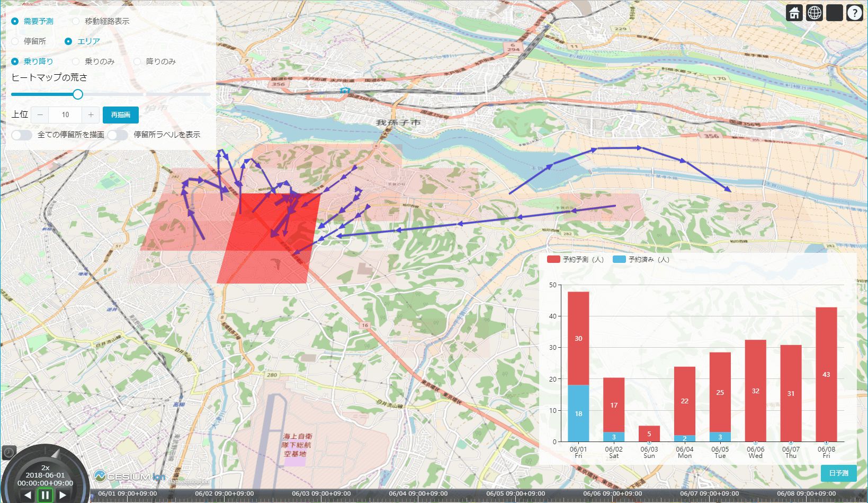The width and height of the screenshot is (868, 503).
Task: Adjust the ヒートマップの荒さ slider handle
Action: point(78,94)
